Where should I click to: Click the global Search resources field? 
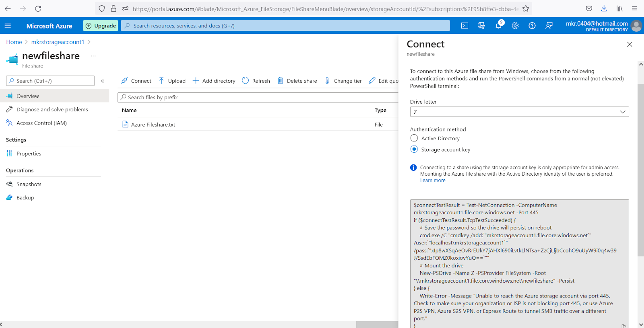pyautogui.click(x=285, y=26)
